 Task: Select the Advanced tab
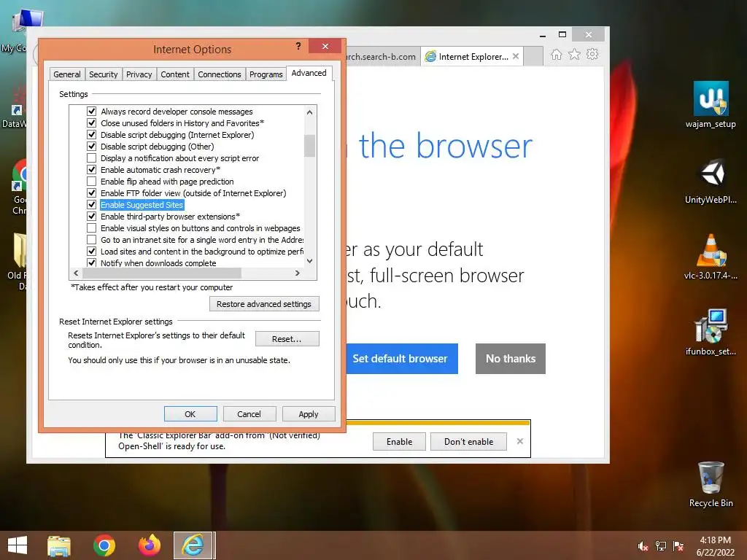pyautogui.click(x=309, y=73)
